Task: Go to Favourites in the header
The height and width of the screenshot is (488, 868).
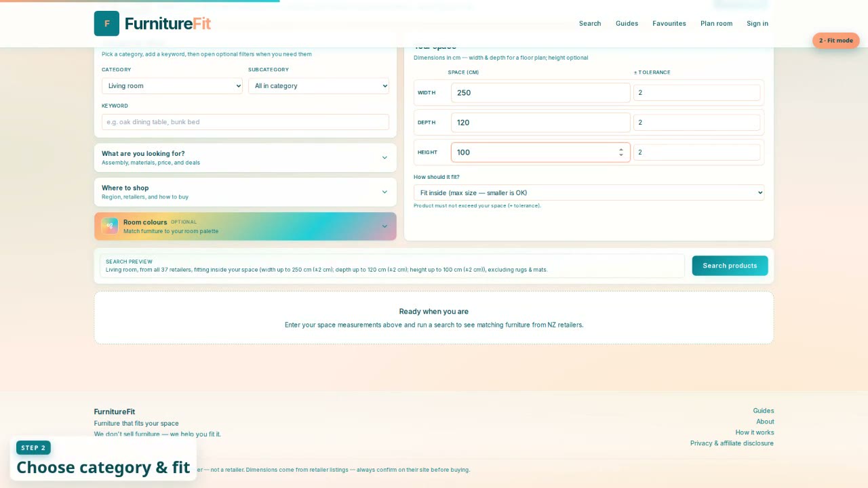Action: click(669, 24)
